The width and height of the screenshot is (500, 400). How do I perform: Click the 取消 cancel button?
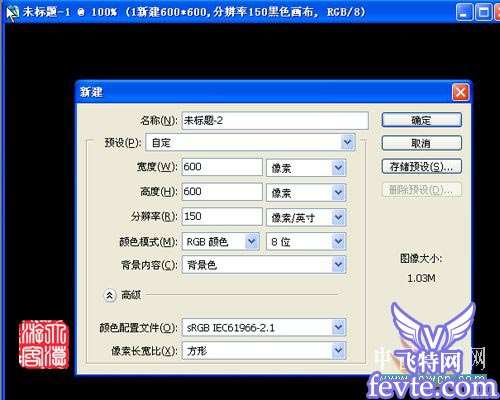point(422,143)
